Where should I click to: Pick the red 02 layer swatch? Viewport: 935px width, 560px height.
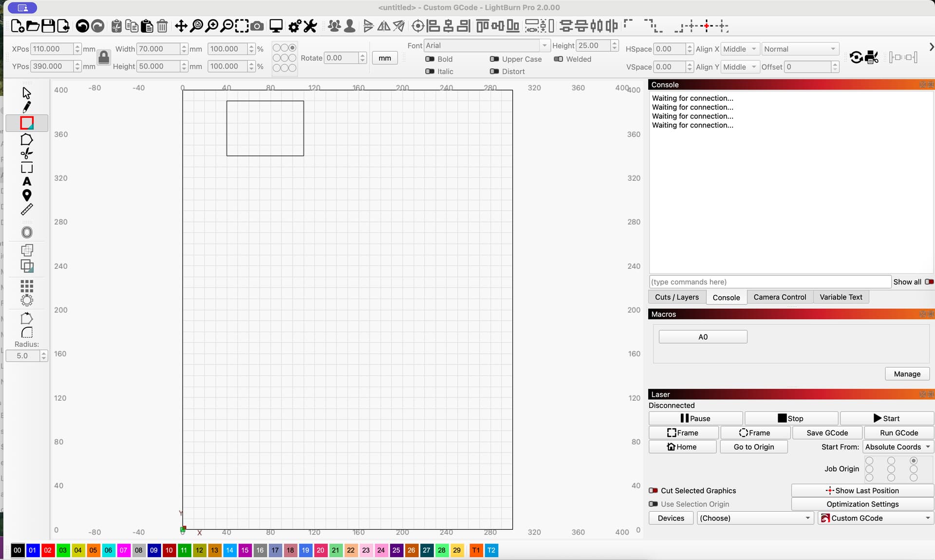(48, 550)
